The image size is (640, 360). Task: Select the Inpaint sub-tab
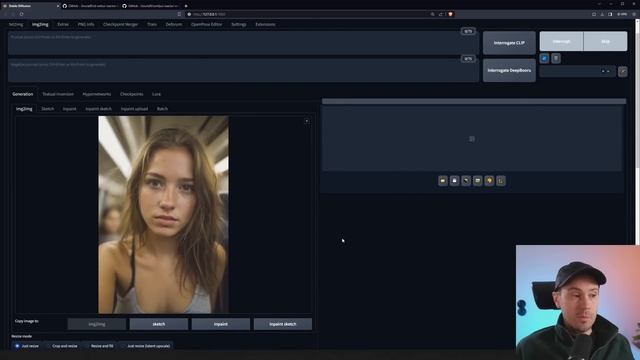click(x=69, y=109)
